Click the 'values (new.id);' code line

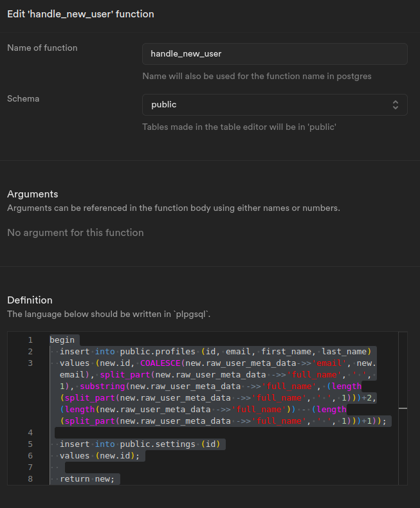pyautogui.click(x=100, y=456)
